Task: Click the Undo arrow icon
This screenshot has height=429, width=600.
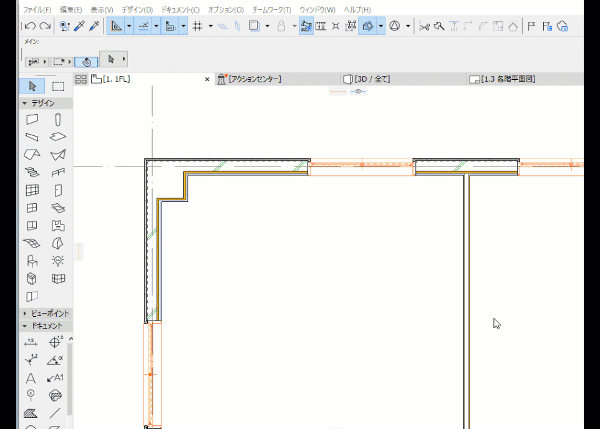Action: pyautogui.click(x=30, y=25)
